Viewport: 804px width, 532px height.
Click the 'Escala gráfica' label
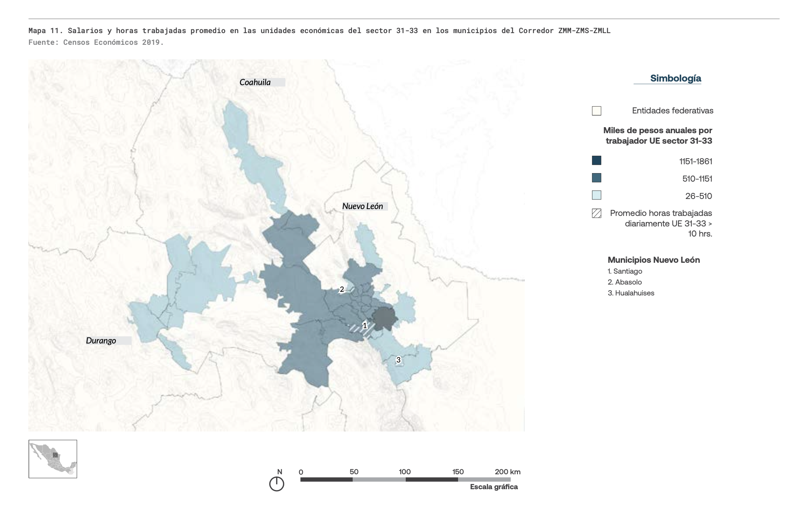pyautogui.click(x=494, y=487)
